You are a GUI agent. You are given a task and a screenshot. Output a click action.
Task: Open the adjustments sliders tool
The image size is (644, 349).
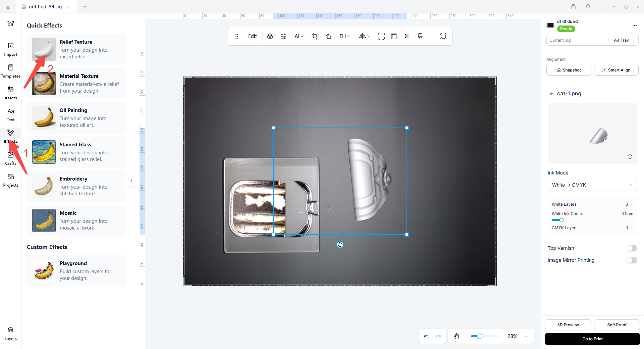283,36
